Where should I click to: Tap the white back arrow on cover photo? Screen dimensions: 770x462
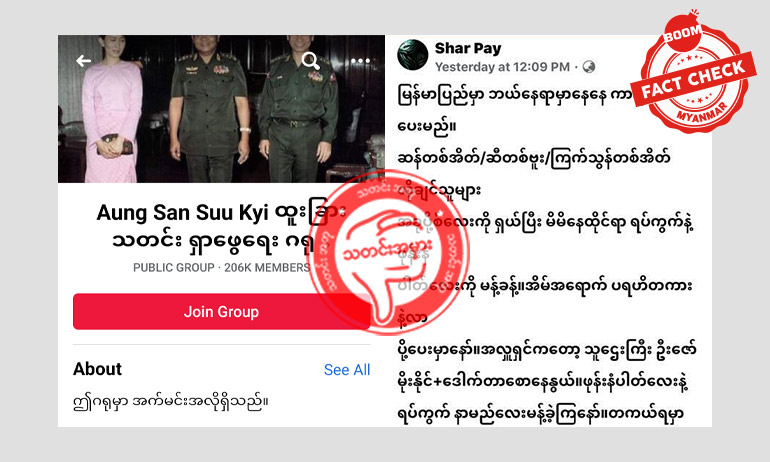tap(83, 61)
